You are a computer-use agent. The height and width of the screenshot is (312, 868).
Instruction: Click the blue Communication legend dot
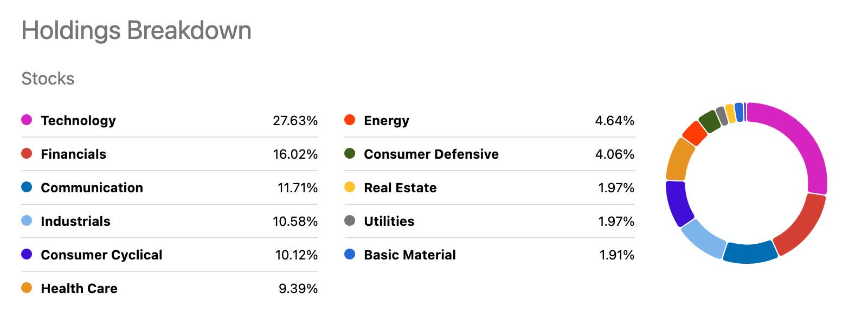(x=27, y=187)
